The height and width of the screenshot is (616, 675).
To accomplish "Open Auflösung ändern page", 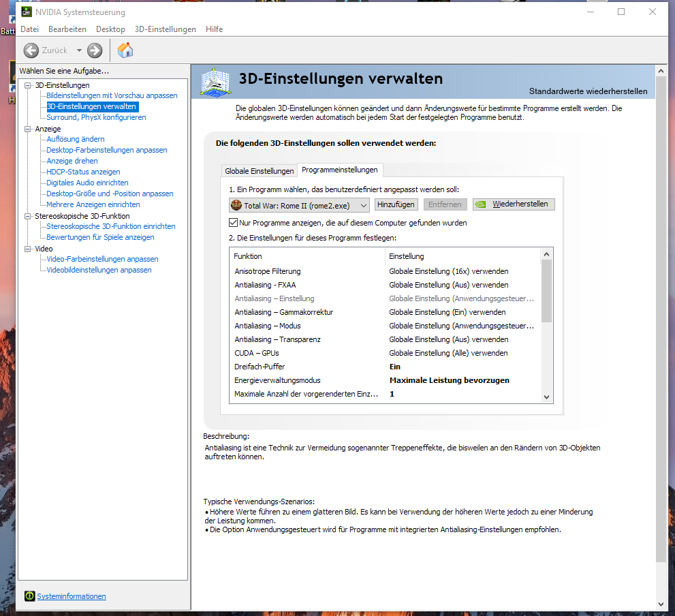I will coord(76,139).
